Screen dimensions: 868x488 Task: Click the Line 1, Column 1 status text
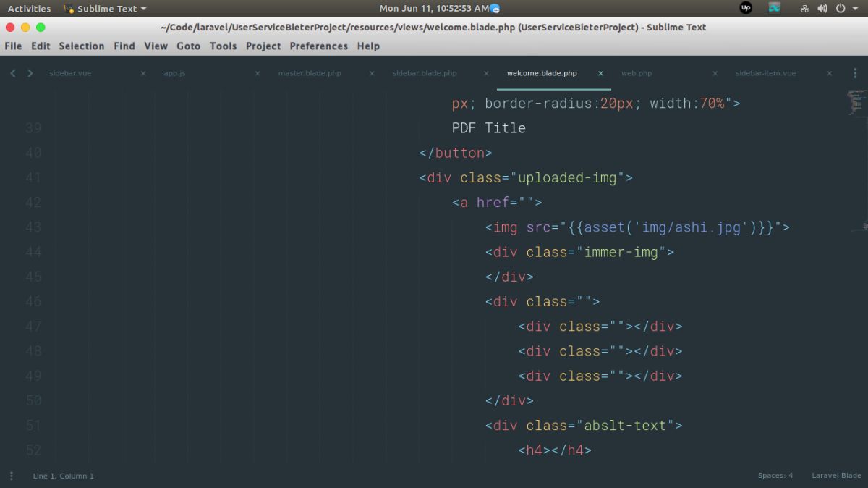[64, 476]
